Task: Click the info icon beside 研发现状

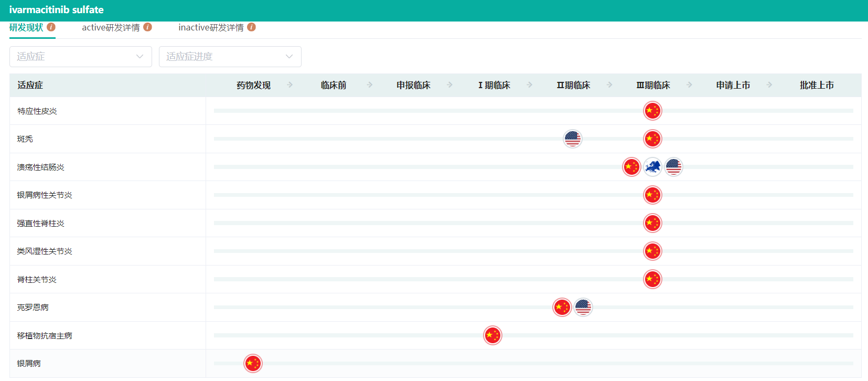Action: (51, 27)
